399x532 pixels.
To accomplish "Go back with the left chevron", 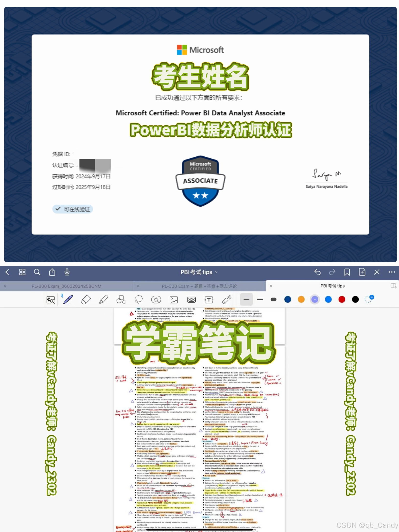I will (7, 272).
